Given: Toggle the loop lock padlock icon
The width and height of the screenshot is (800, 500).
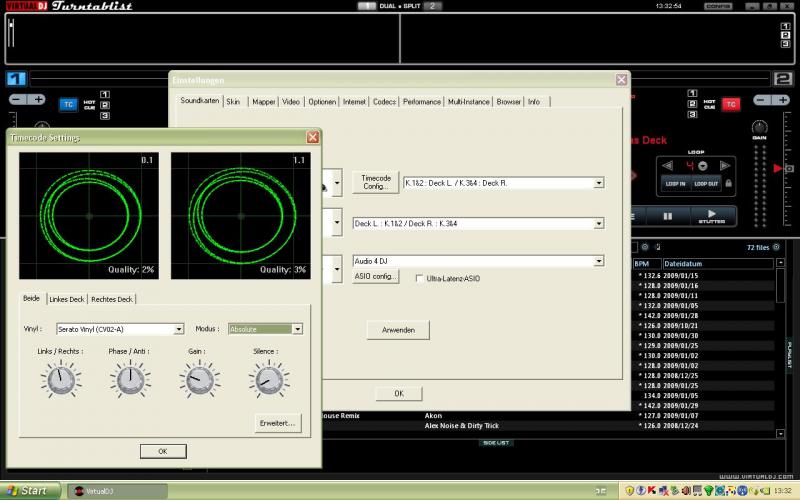Looking at the screenshot, I should click(729, 183).
